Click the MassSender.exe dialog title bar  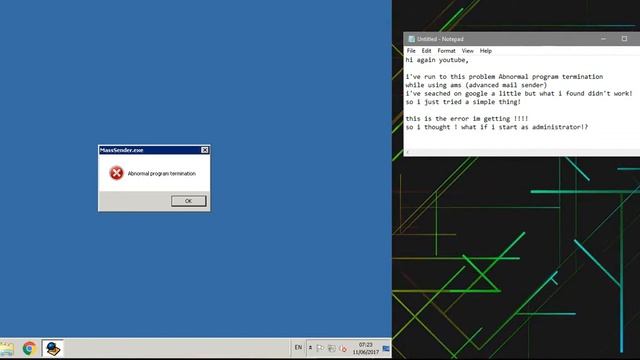click(x=154, y=150)
